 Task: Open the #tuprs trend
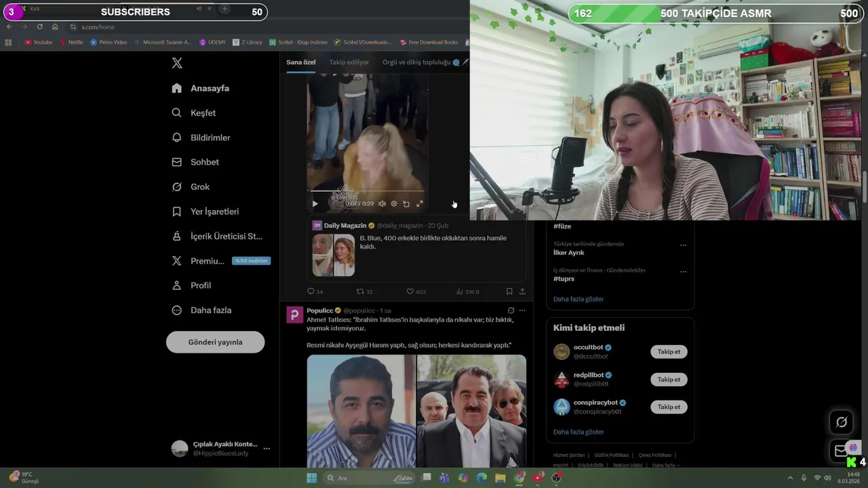[x=564, y=279]
